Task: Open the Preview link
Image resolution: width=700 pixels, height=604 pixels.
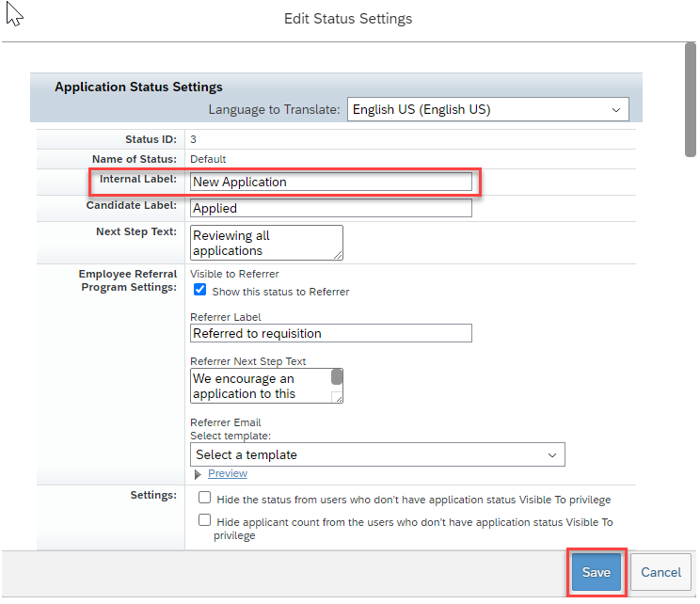Action: 228,473
